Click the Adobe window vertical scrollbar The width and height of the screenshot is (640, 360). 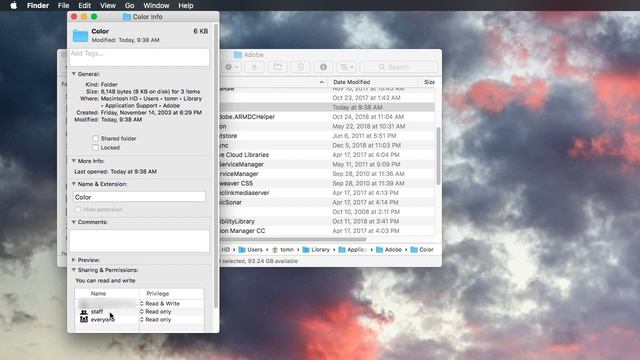(x=438, y=156)
